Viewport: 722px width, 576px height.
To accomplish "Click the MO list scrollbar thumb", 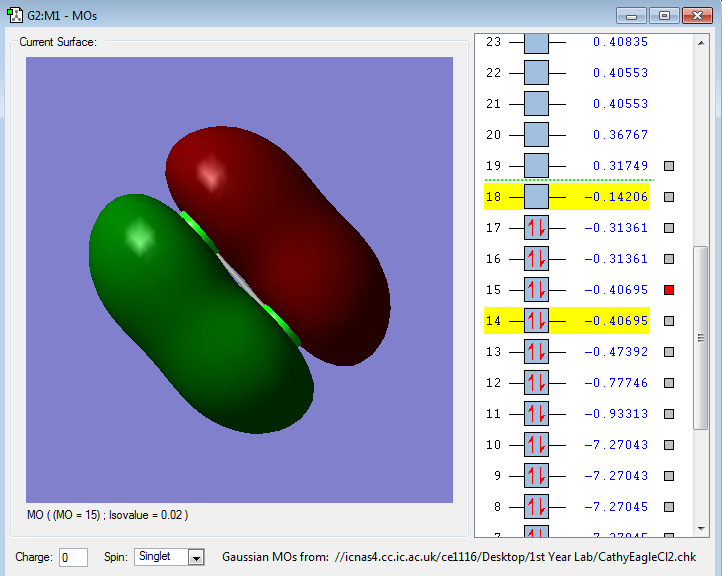I will pyautogui.click(x=701, y=338).
